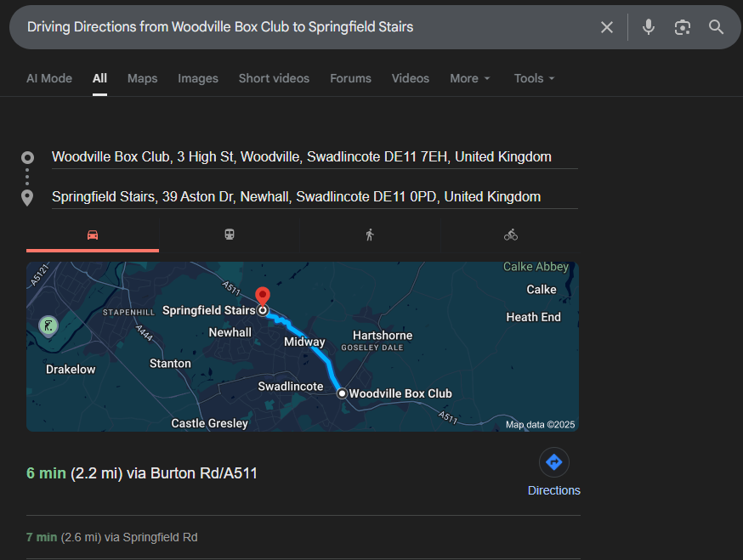Open the Maps results tab
The image size is (743, 560).
pyautogui.click(x=143, y=78)
